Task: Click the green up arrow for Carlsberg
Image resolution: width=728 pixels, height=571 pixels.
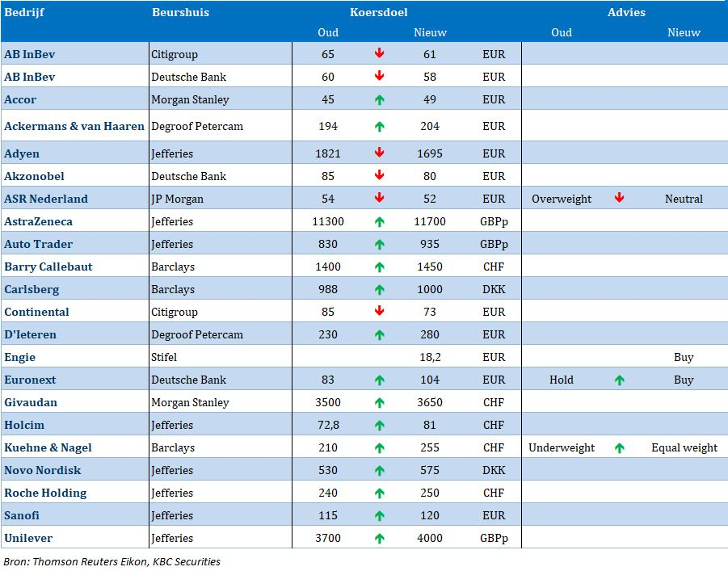Action: pyautogui.click(x=379, y=289)
